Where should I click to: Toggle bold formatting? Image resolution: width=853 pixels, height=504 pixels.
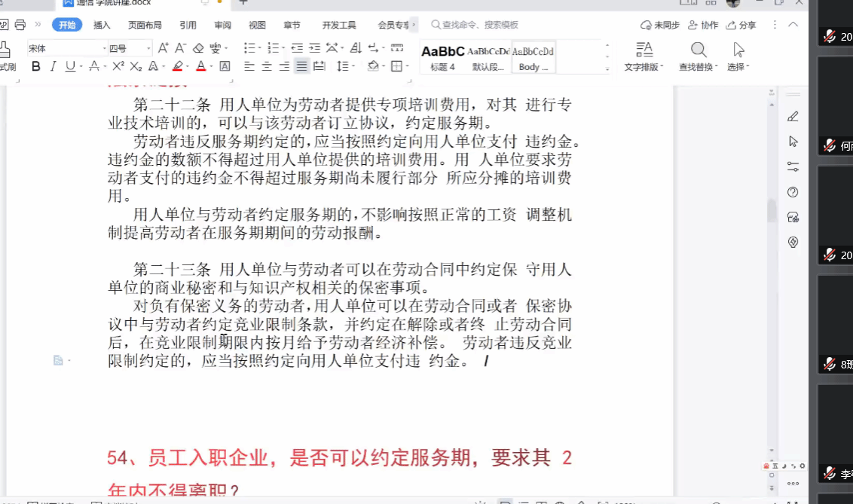(x=36, y=66)
